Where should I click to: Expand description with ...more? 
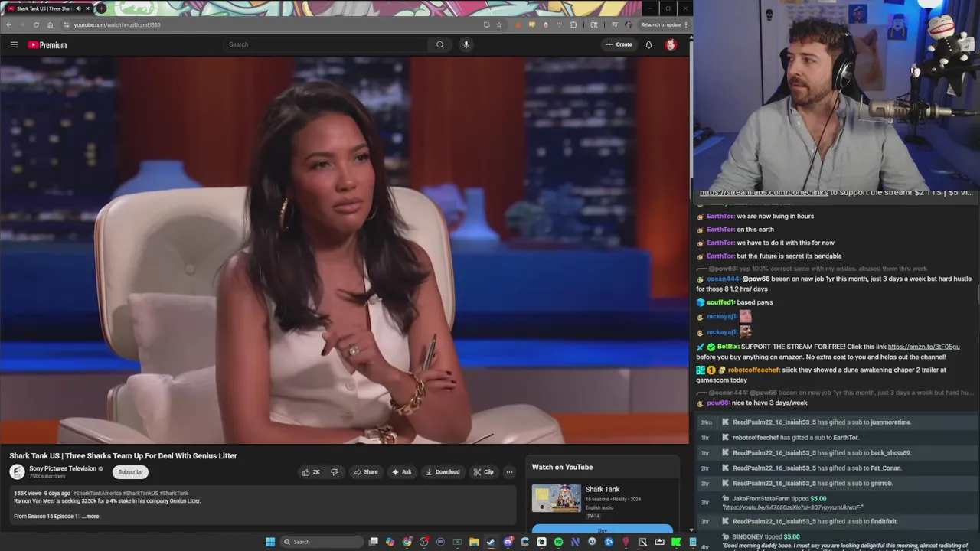click(90, 517)
